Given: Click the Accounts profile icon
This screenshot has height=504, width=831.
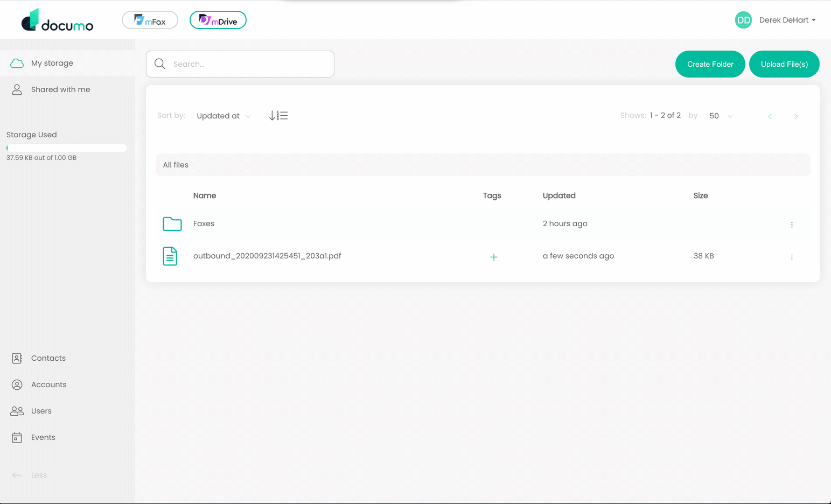Looking at the screenshot, I should pos(17,384).
